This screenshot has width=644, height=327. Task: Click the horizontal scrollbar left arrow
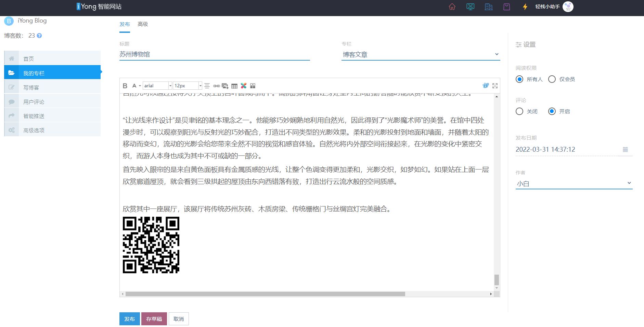(123, 294)
